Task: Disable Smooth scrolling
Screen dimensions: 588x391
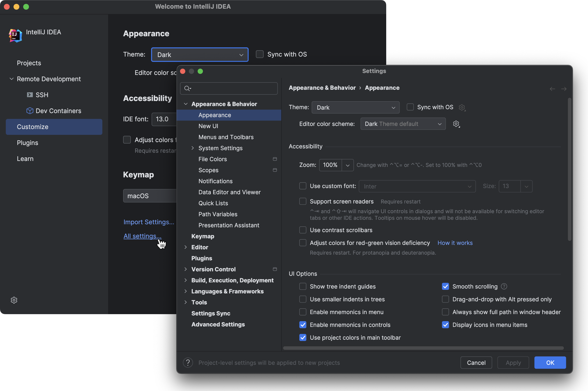Action: click(445, 286)
